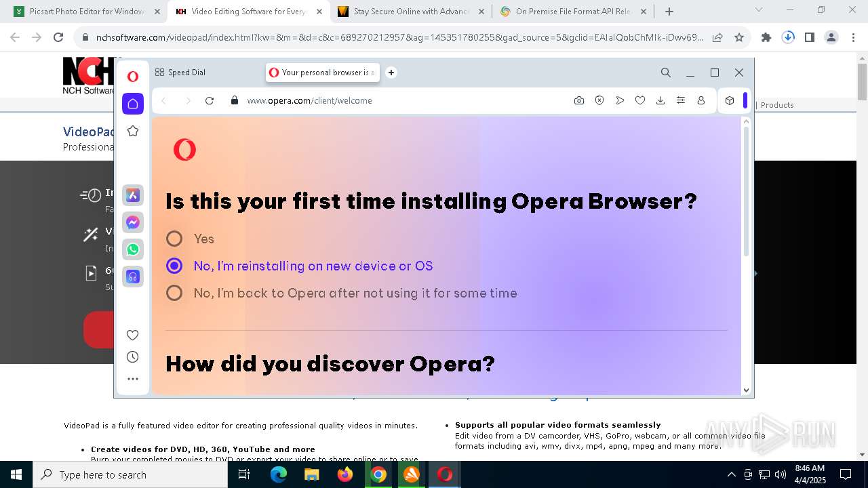Screen dimensions: 868x488
Task: Select the Yes radio button
Action: point(174,239)
